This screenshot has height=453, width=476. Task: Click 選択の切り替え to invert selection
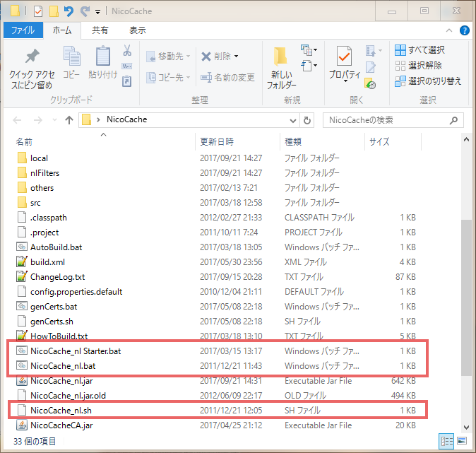[x=428, y=81]
